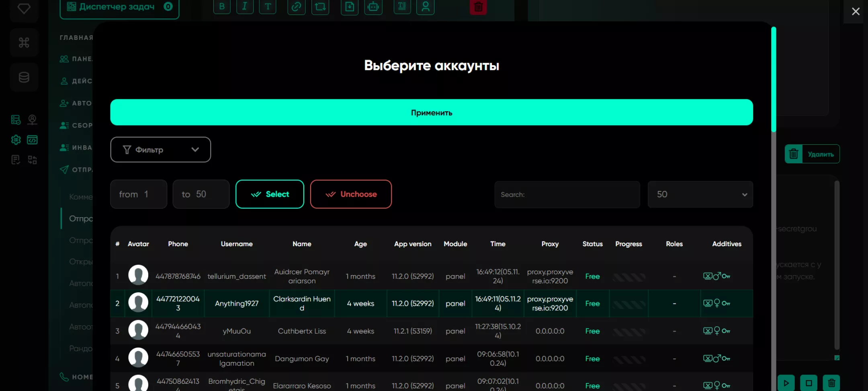Click envelope-x icon in yMuuOu row additives
Screen dimensions: 868x391
click(x=708, y=331)
